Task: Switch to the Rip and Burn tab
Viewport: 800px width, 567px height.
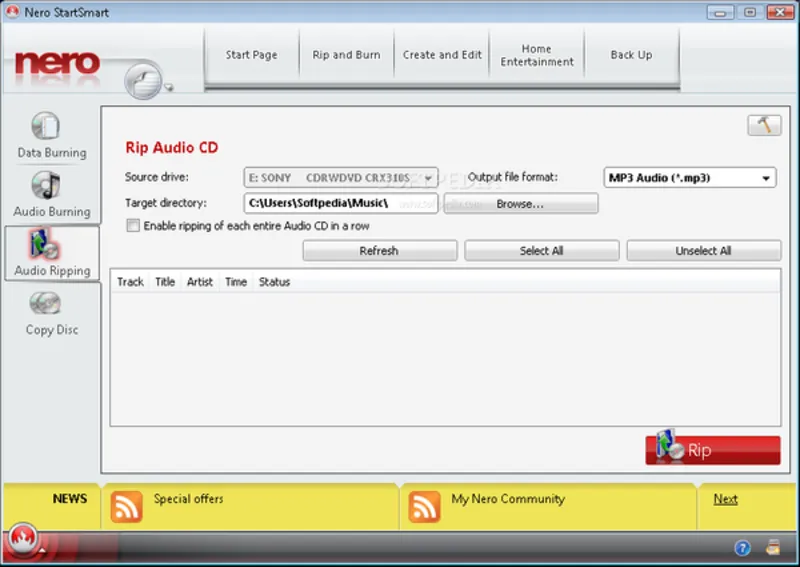Action: tap(346, 55)
